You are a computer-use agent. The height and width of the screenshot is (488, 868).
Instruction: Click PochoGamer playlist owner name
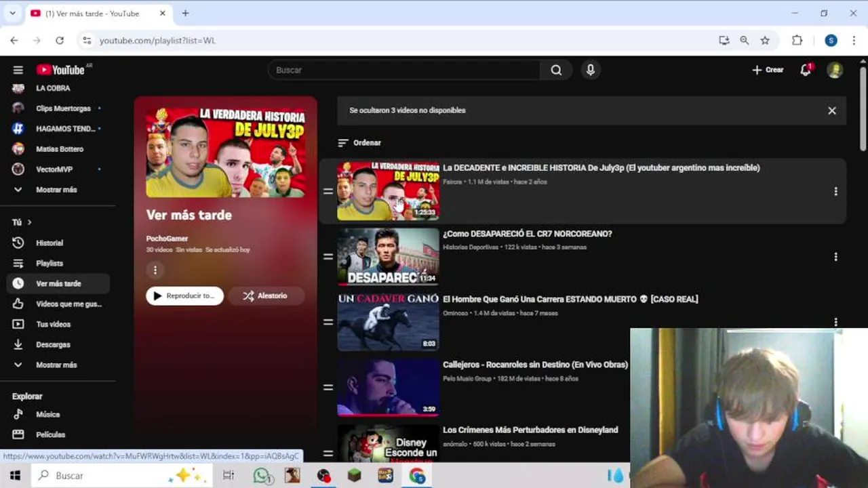pos(167,239)
